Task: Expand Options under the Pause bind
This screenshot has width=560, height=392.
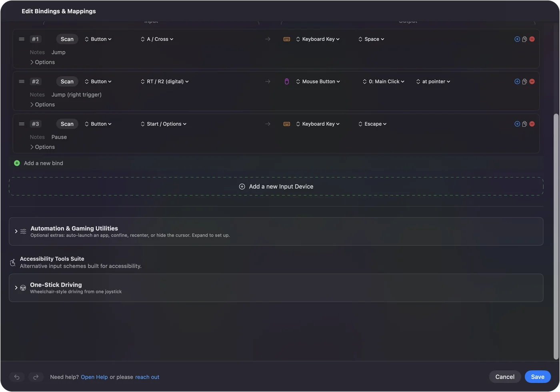Action: pos(42,147)
